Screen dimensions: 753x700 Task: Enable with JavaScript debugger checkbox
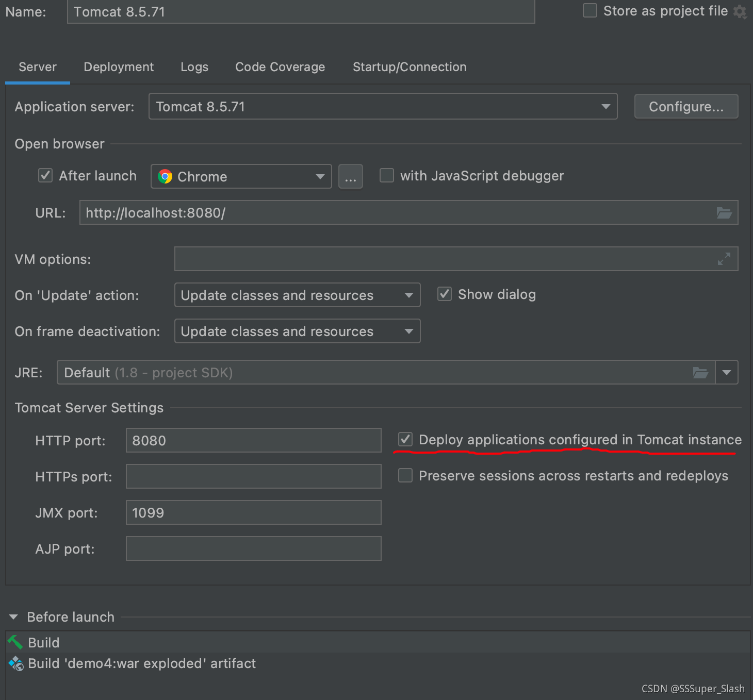pos(387,175)
